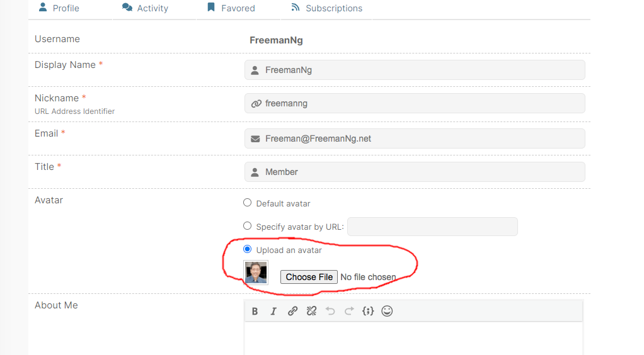Screen dimensions: 644x355
Task: Go to the Favored tab
Action: click(231, 8)
